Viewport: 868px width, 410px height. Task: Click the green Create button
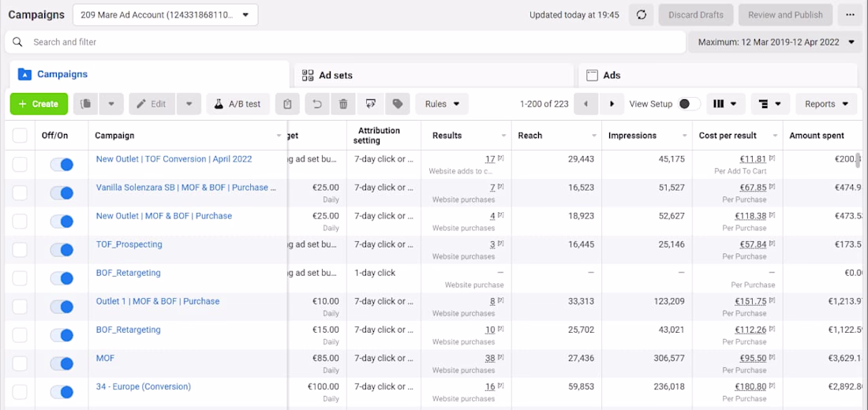[39, 104]
